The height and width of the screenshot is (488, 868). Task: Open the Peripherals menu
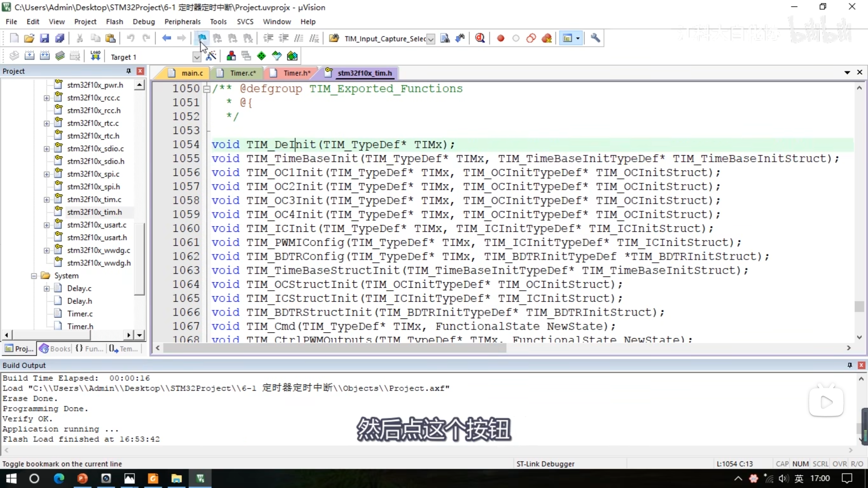182,22
